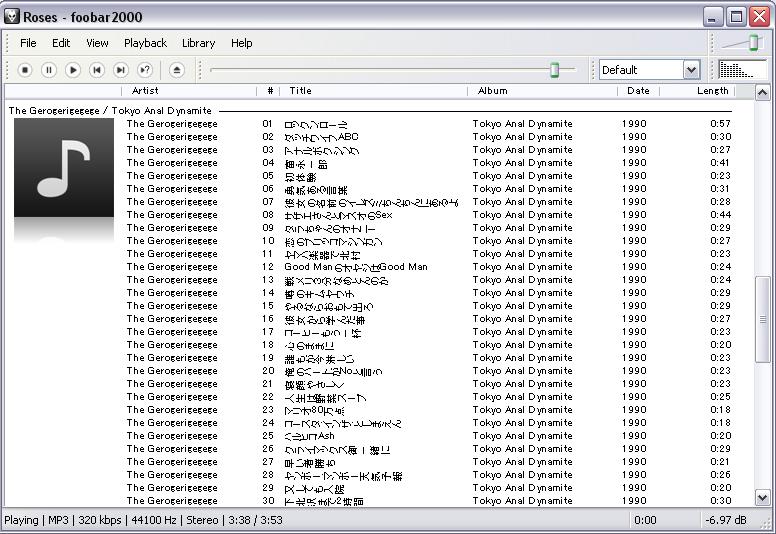Sort by the Length column header

(x=712, y=91)
